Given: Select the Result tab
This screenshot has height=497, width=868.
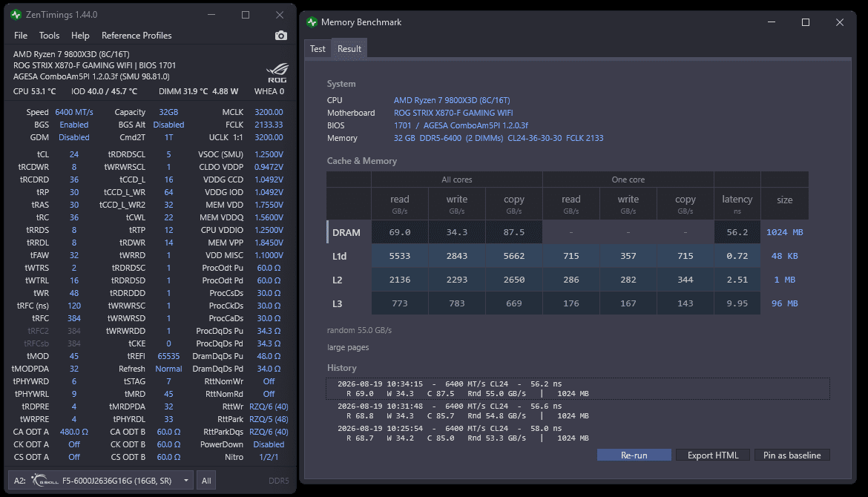Looking at the screenshot, I should pyautogui.click(x=349, y=49).
